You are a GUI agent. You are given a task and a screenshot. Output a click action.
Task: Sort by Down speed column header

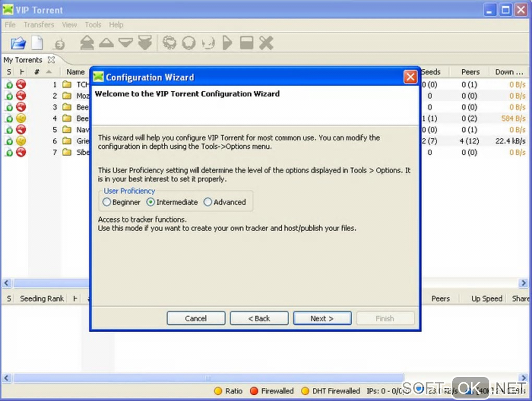coord(509,72)
